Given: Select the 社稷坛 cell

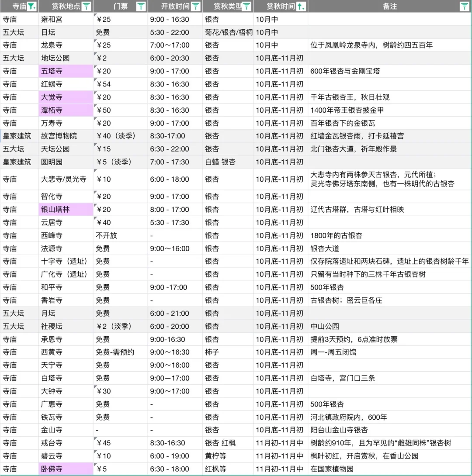Looking at the screenshot, I should tap(66, 327).
